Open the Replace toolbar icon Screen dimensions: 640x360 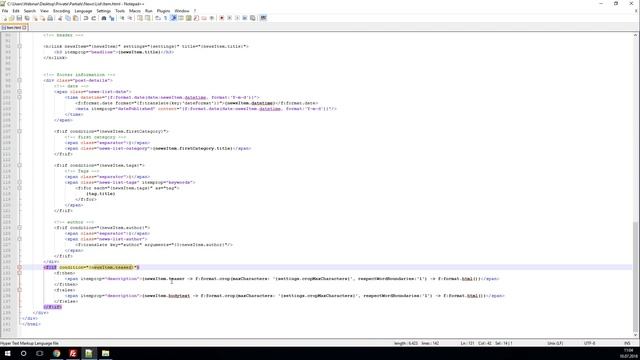coord(111,18)
